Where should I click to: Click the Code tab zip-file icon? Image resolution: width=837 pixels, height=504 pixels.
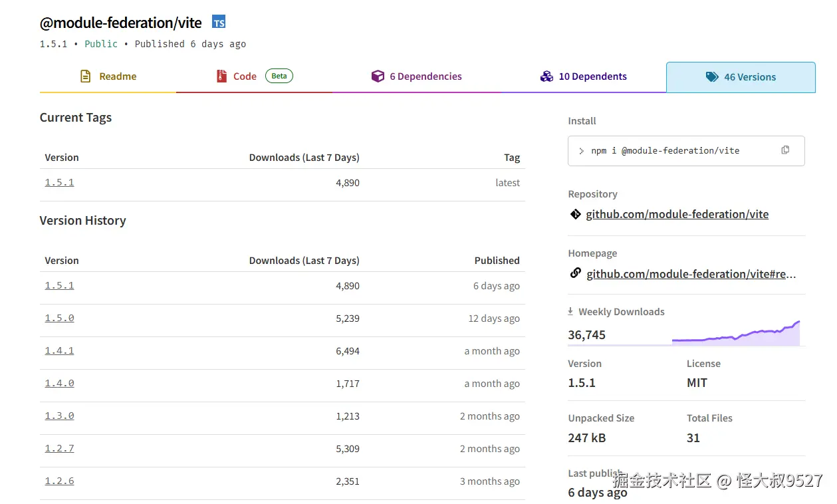pos(221,76)
